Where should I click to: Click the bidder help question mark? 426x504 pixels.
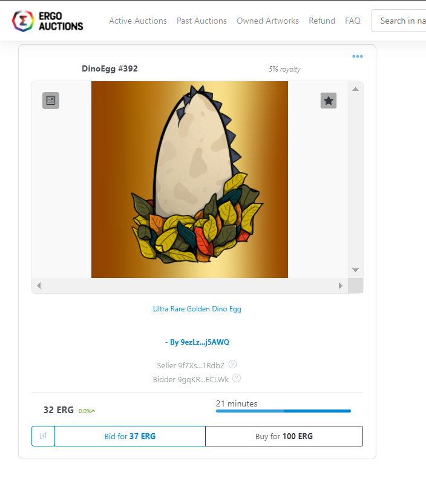pyautogui.click(x=237, y=379)
